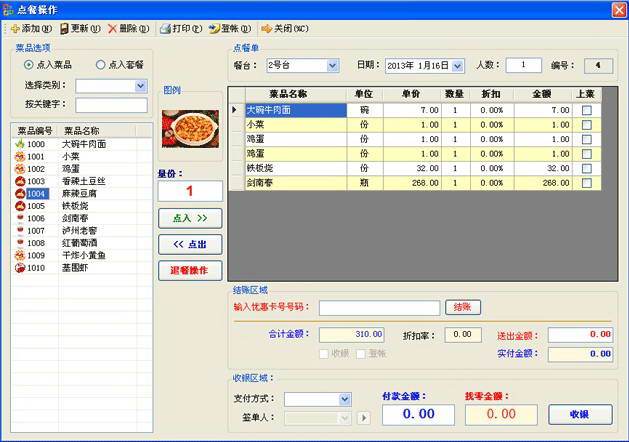Click the 打印 (Print) printer icon
Image resolution: width=629 pixels, height=442 pixels.
pyautogui.click(x=165, y=29)
